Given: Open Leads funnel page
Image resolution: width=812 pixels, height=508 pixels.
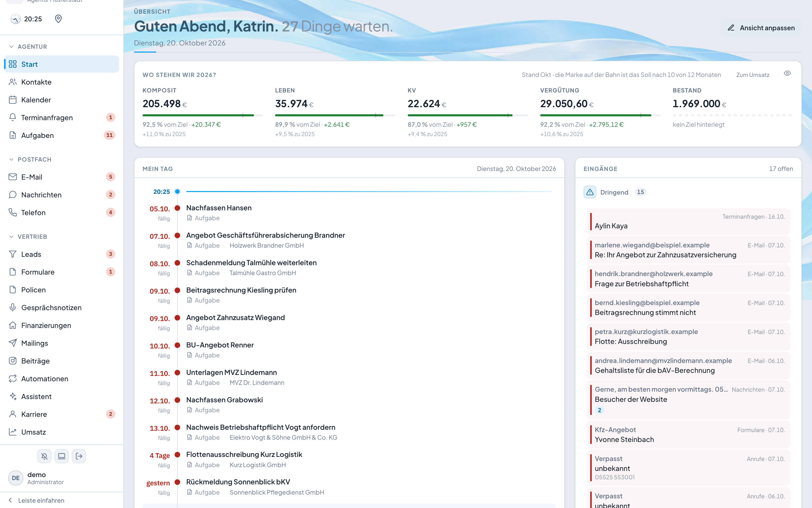Looking at the screenshot, I should tap(61, 254).
